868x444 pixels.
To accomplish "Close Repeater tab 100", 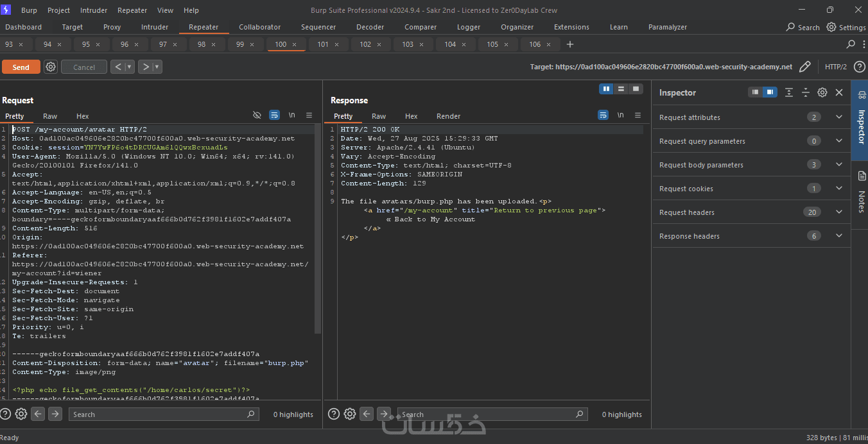I will tap(295, 44).
